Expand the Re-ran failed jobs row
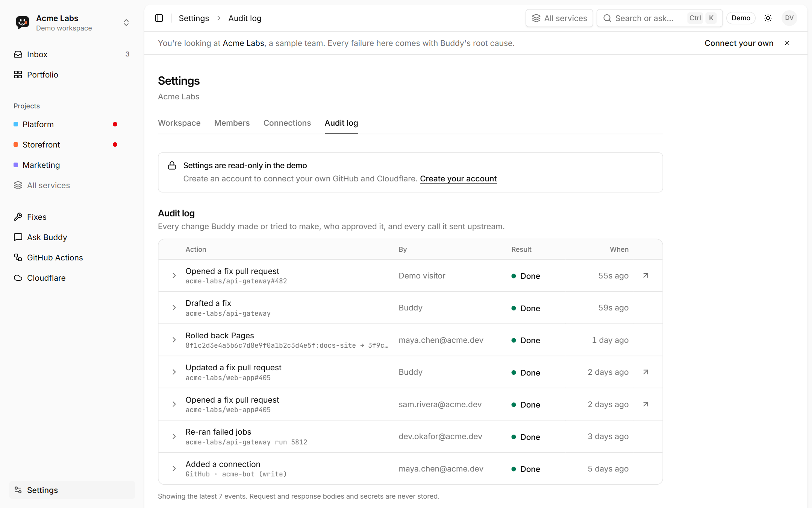The image size is (812, 508). click(174, 437)
